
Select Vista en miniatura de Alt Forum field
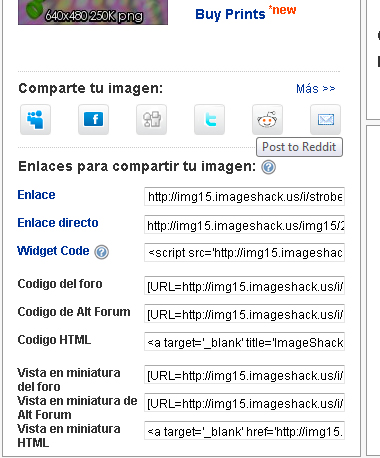tap(244, 403)
